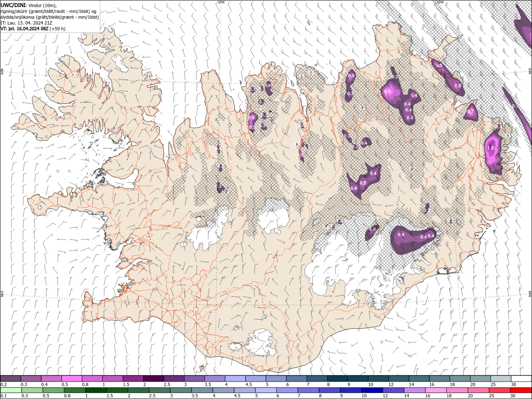Click the '7' label in the snow scale row
The width and height of the screenshot is (532, 399).
308,384
